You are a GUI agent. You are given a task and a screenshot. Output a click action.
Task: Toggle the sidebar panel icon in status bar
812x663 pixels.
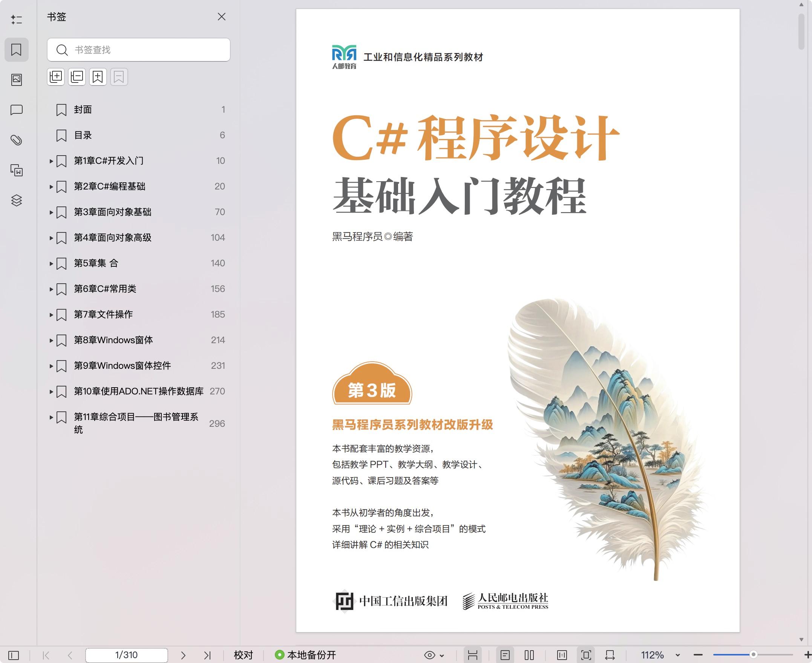(14, 655)
